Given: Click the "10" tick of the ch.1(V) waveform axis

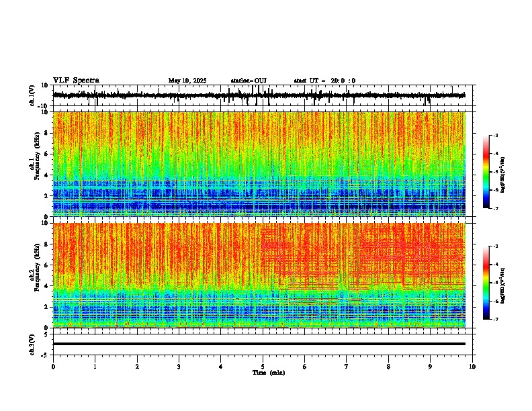Looking at the screenshot, I should pyautogui.click(x=45, y=85).
